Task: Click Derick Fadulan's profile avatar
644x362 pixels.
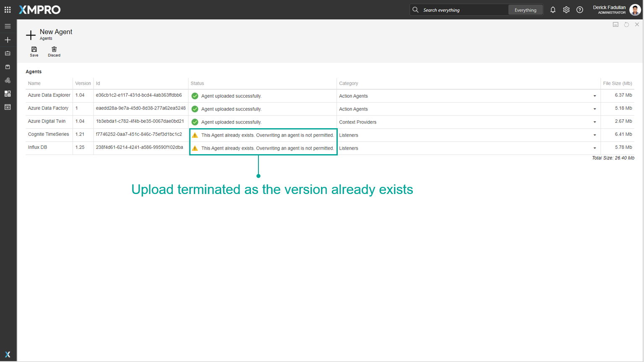Action: [x=635, y=10]
